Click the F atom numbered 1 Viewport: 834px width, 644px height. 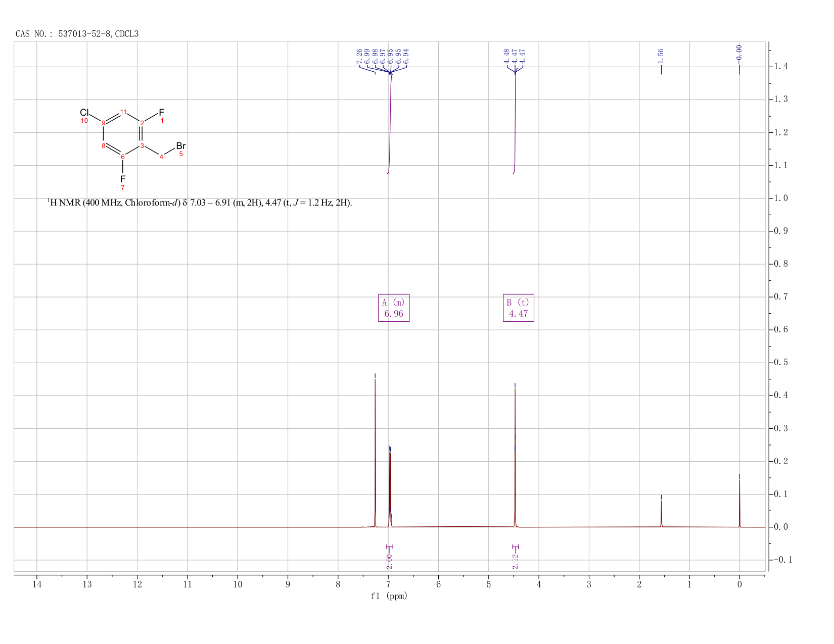(x=162, y=112)
